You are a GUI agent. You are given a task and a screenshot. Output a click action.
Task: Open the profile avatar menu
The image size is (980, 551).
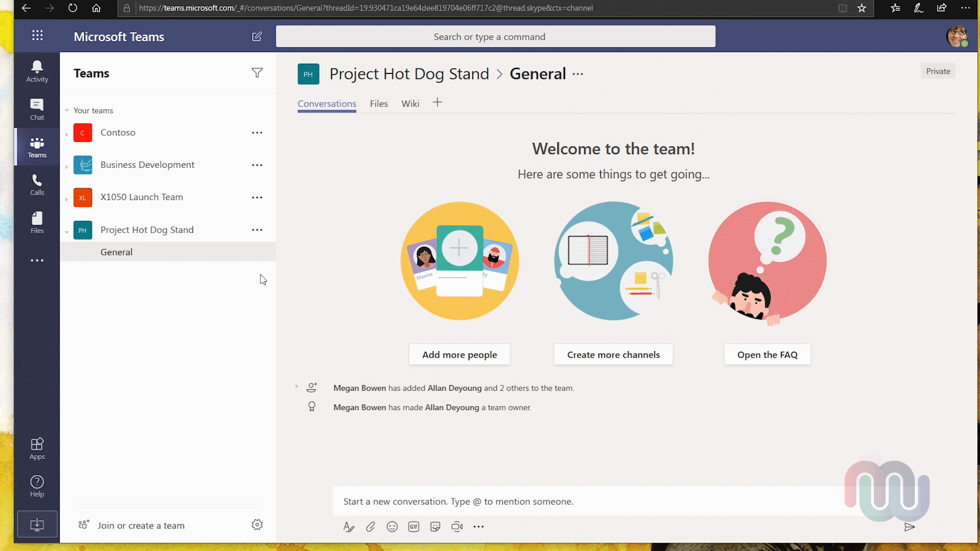point(957,36)
